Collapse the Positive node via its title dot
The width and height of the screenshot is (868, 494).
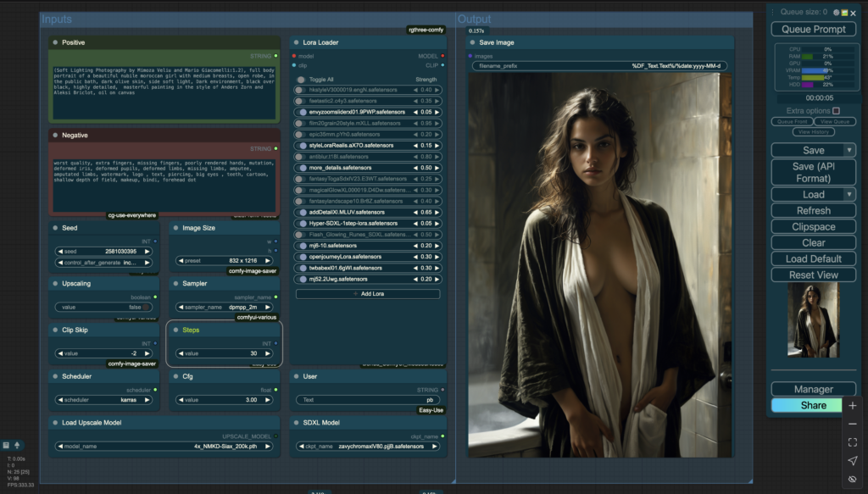pyautogui.click(x=55, y=42)
